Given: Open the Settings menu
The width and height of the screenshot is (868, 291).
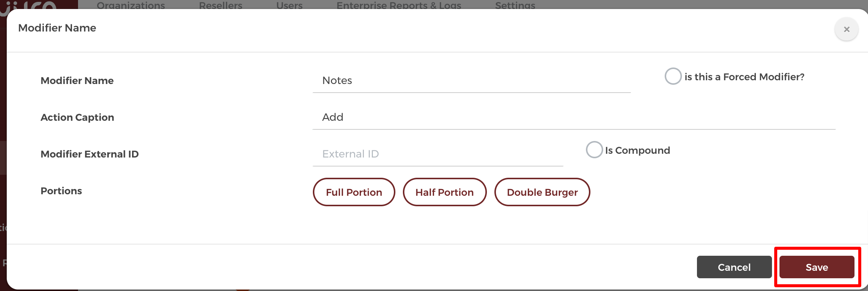Looking at the screenshot, I should coord(515,5).
